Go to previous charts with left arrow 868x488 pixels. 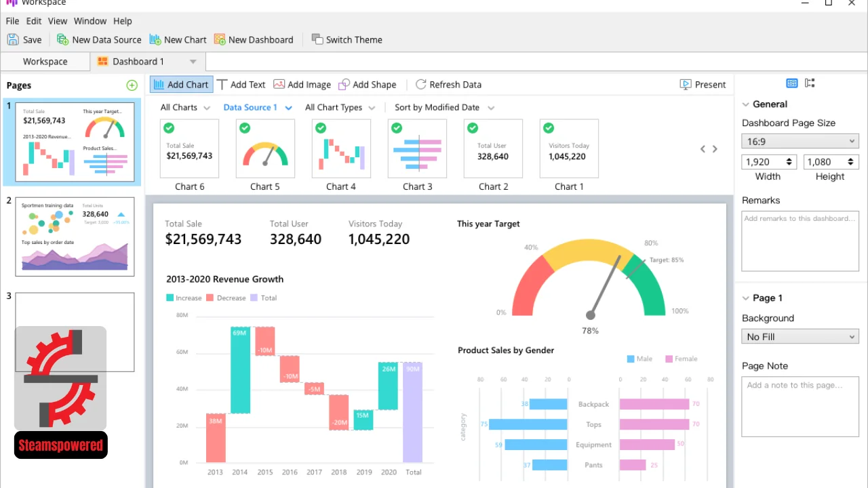tap(703, 149)
